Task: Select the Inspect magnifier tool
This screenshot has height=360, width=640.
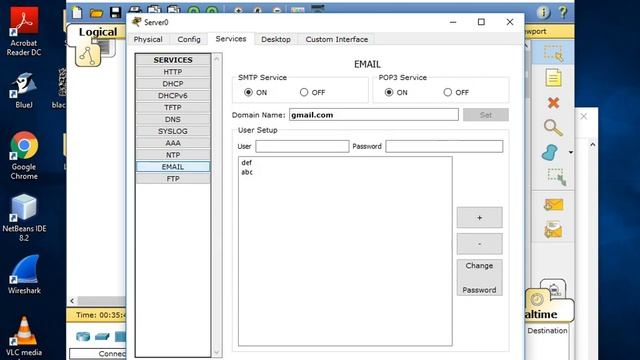Action: point(553,127)
